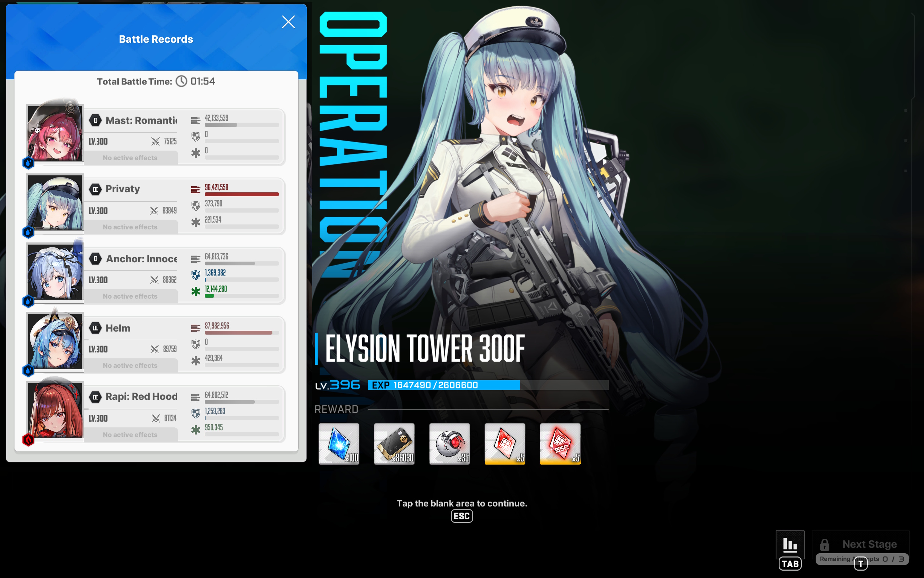Click Helm's damage value 87,982,956
Image resolution: width=924 pixels, height=578 pixels.
click(217, 325)
